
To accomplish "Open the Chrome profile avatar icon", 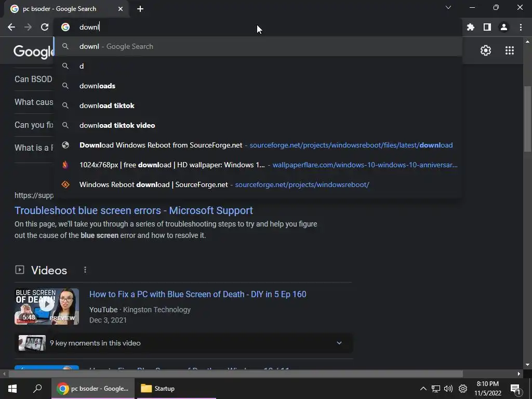I will pos(504,27).
